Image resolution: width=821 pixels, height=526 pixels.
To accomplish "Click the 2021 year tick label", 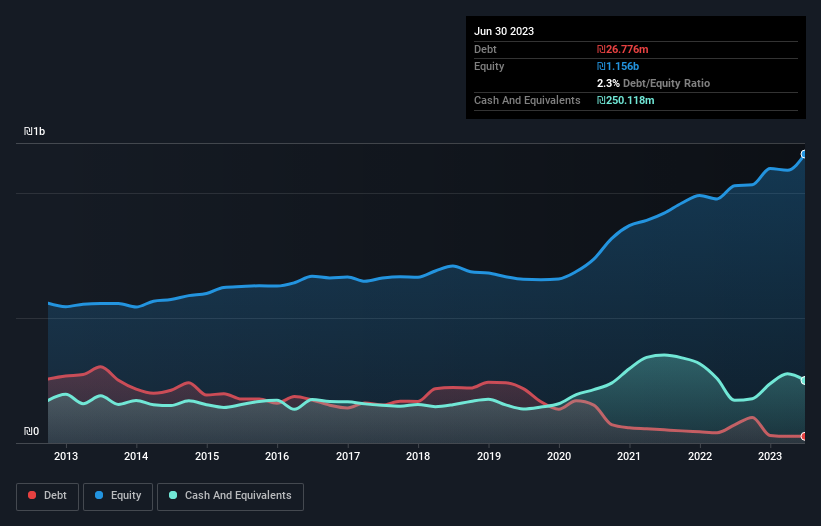I will point(630,457).
